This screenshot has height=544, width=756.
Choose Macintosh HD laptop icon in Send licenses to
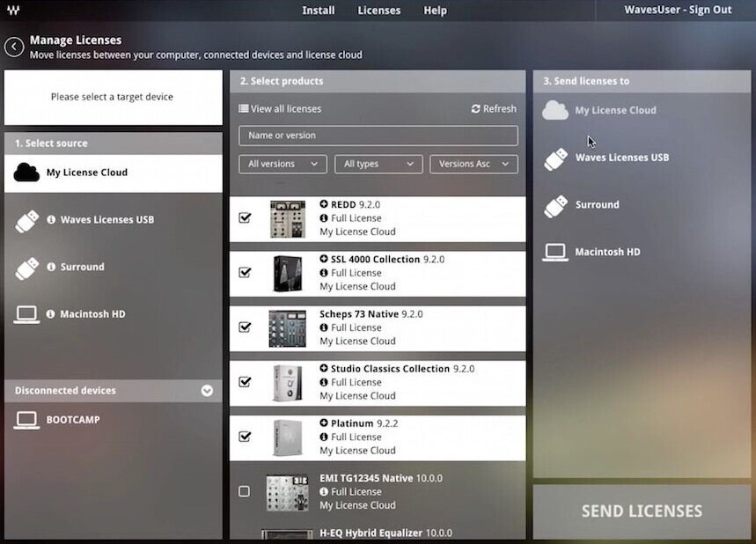click(555, 253)
